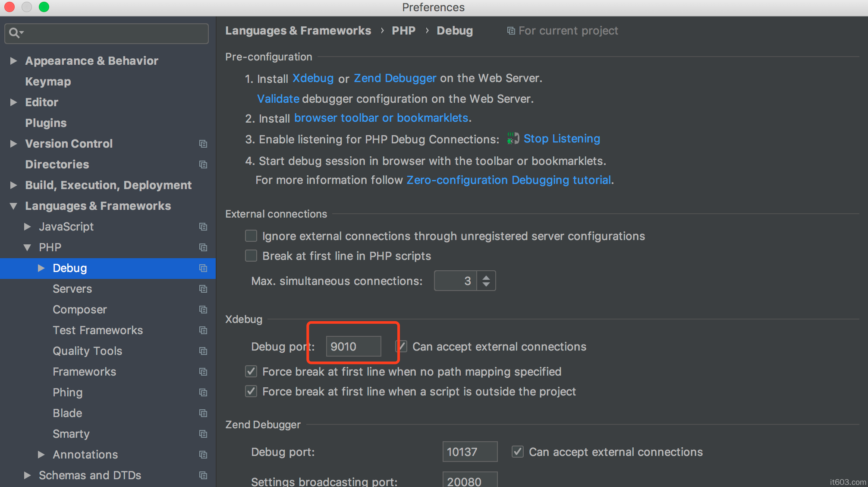Click the Xdebug debug port field
868x487 pixels.
tap(353, 346)
